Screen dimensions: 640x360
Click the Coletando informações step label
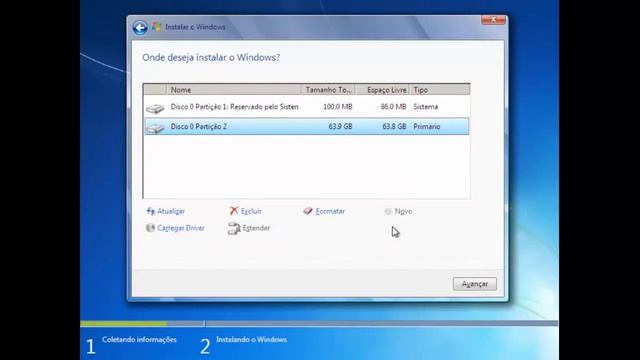pyautogui.click(x=139, y=340)
